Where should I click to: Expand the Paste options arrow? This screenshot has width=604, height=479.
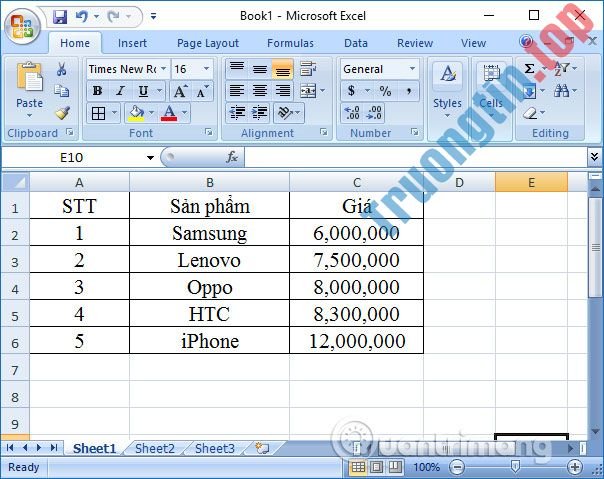pyautogui.click(x=30, y=115)
